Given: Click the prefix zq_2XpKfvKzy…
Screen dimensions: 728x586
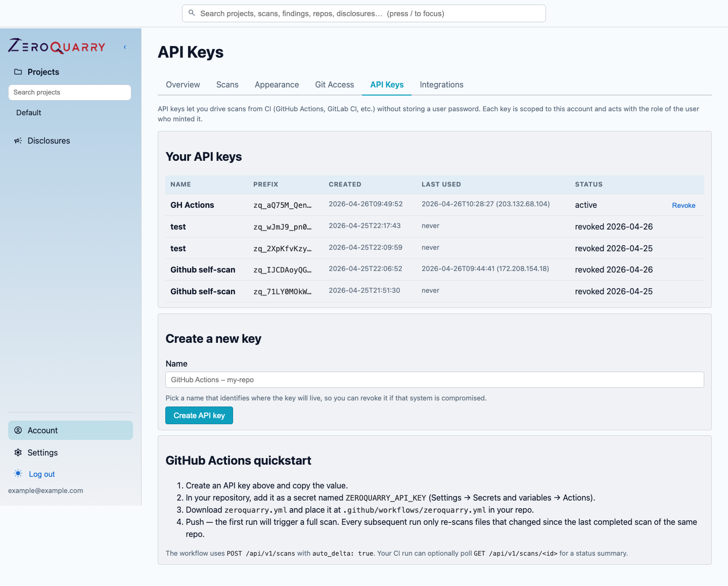Looking at the screenshot, I should 283,249.
